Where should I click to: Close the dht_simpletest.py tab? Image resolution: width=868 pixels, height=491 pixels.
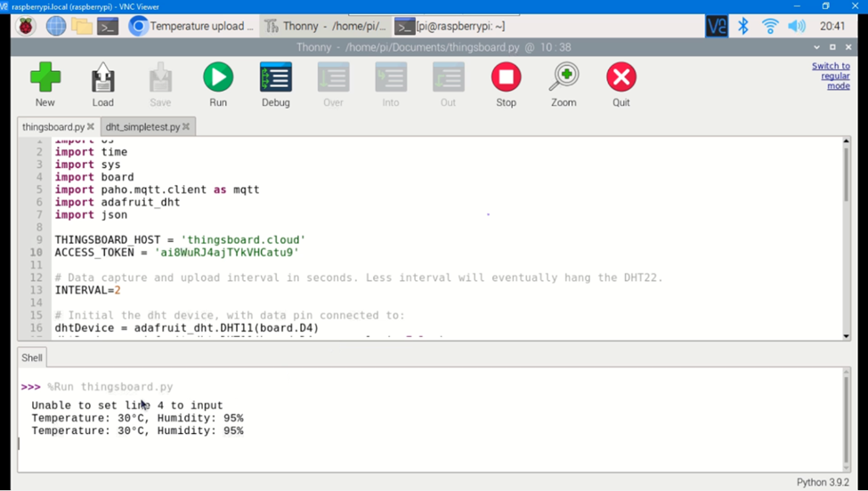[186, 126]
